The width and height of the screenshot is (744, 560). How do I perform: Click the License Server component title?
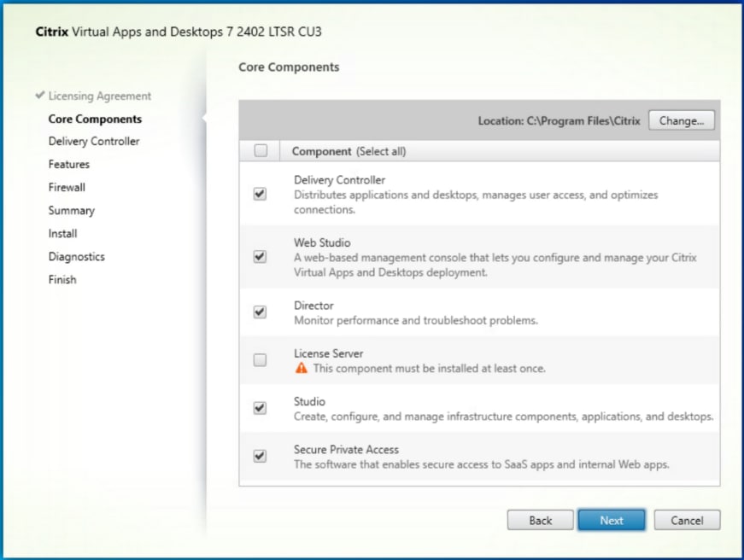(328, 353)
